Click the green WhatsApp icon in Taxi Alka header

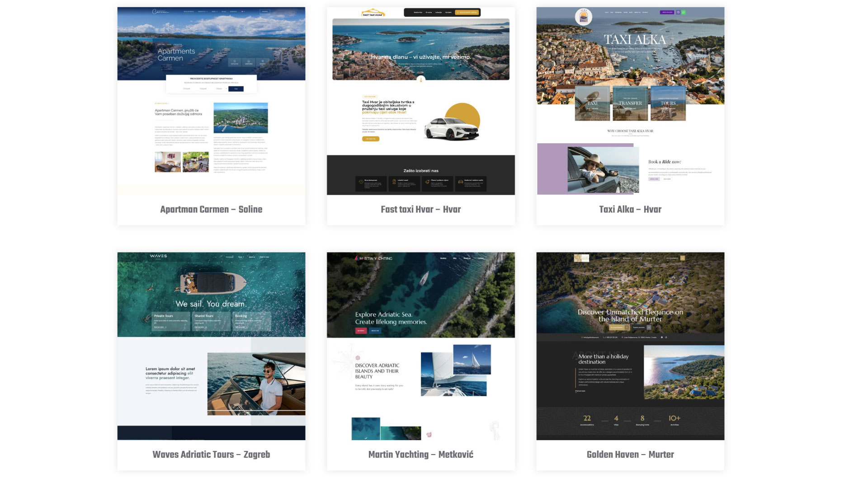(x=683, y=12)
